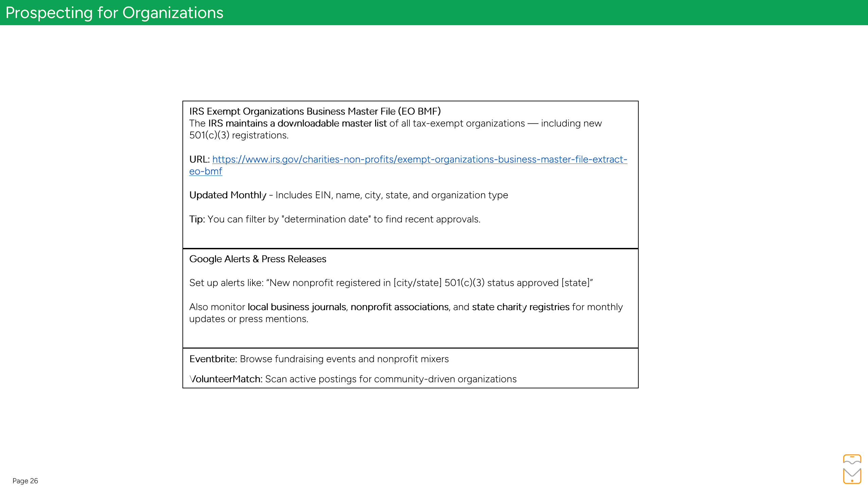The image size is (868, 488).
Task: Click the 'VolunteerMatch:' bold label
Action: click(x=226, y=379)
